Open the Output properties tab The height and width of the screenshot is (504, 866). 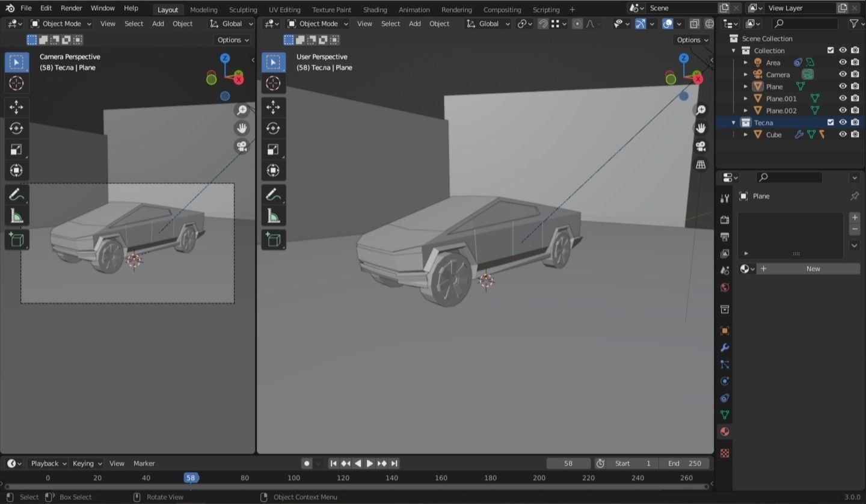point(725,237)
